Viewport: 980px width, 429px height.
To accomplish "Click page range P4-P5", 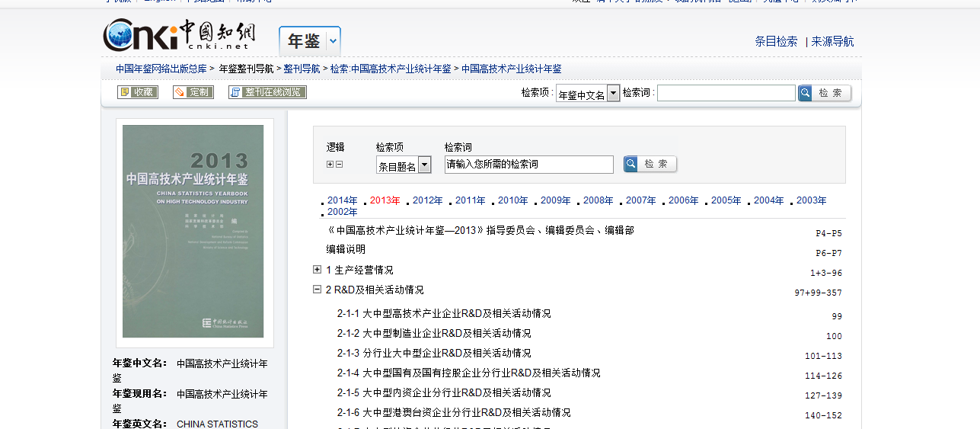I will click(x=828, y=234).
